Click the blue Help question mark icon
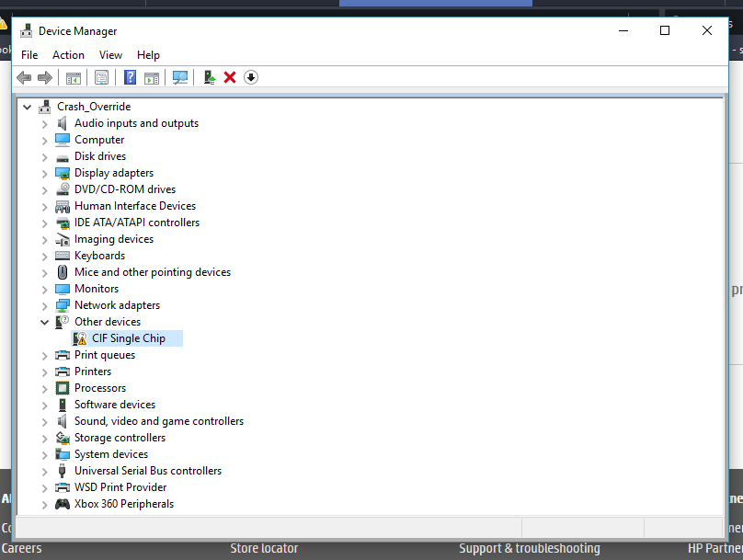Screen dimensions: 743x560 [x=130, y=77]
